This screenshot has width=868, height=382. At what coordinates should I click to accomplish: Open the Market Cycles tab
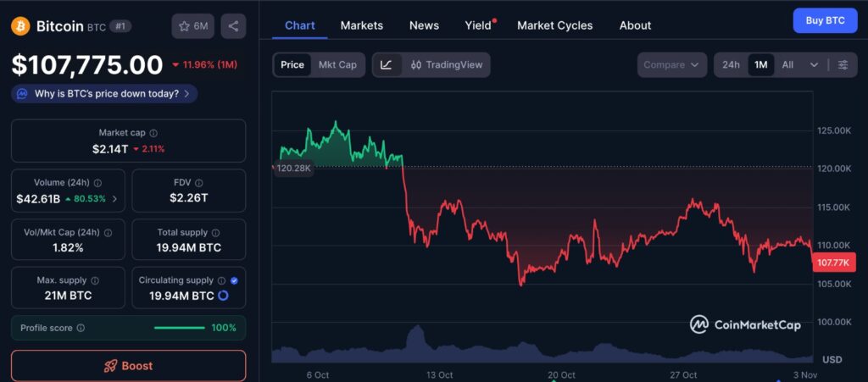tap(554, 25)
